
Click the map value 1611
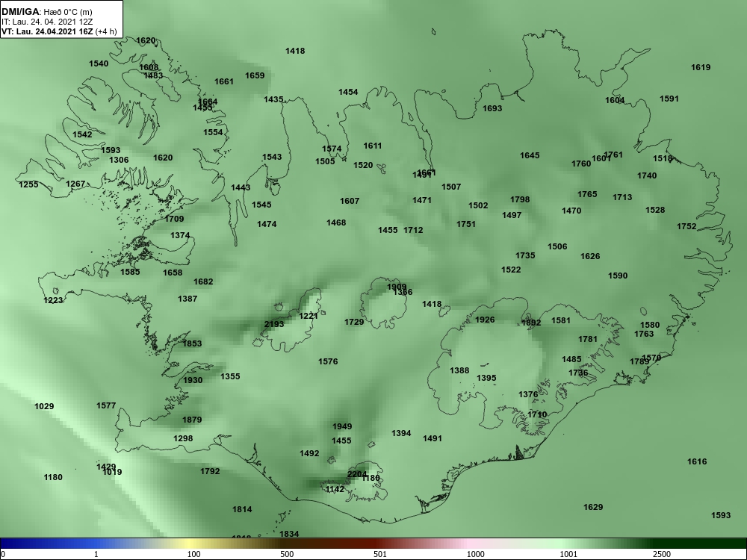(373, 146)
